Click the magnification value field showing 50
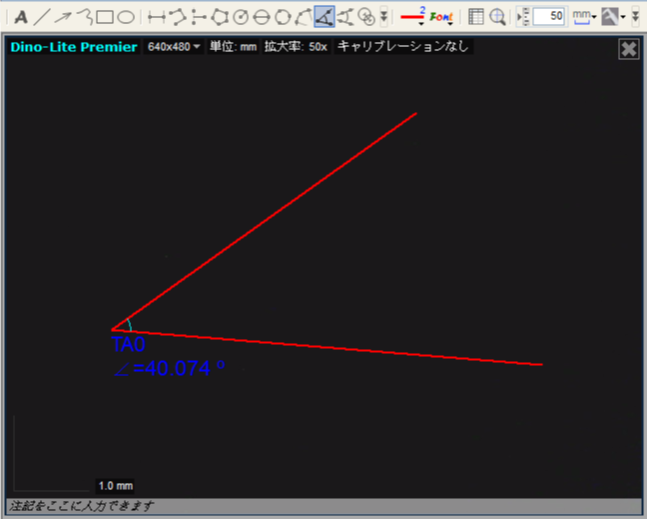Screen dimensions: 647x519 pos(548,17)
